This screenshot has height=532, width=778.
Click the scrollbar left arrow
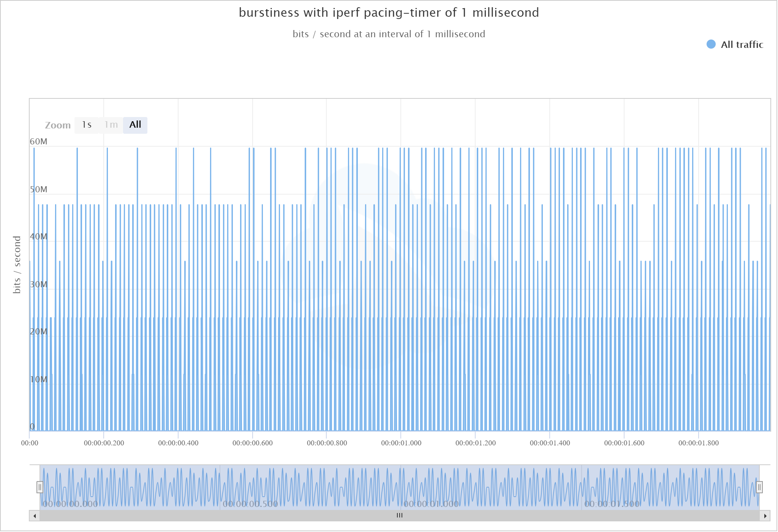(35, 516)
